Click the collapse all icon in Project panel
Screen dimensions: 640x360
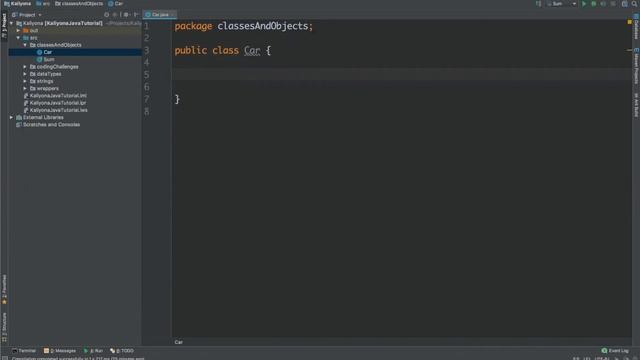coord(115,15)
